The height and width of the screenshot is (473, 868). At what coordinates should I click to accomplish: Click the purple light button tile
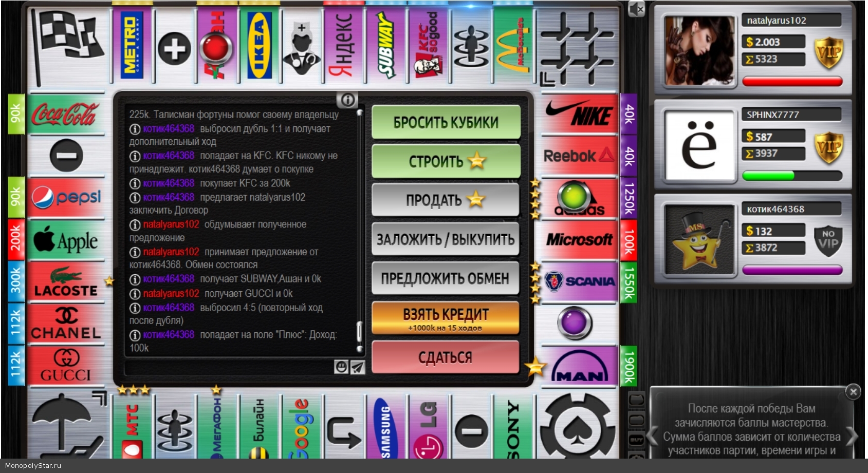pyautogui.click(x=575, y=323)
